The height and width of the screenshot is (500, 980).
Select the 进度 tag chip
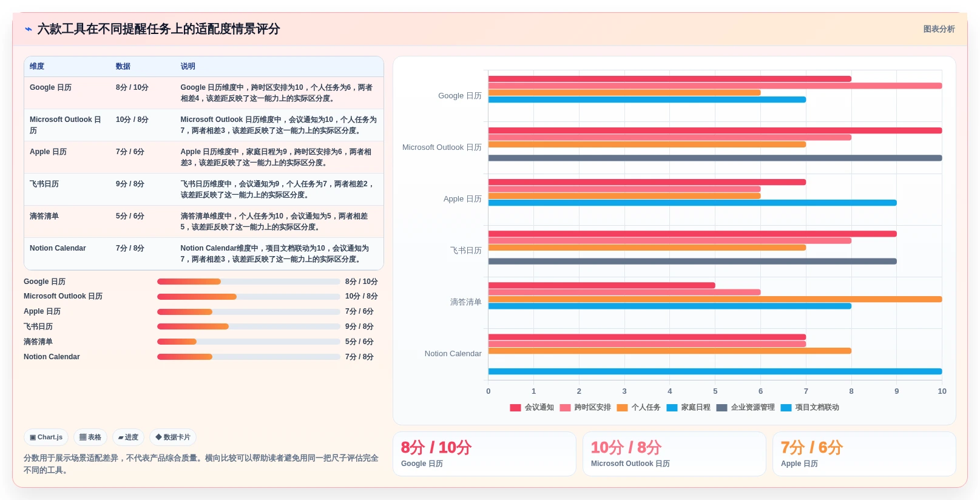tap(128, 437)
